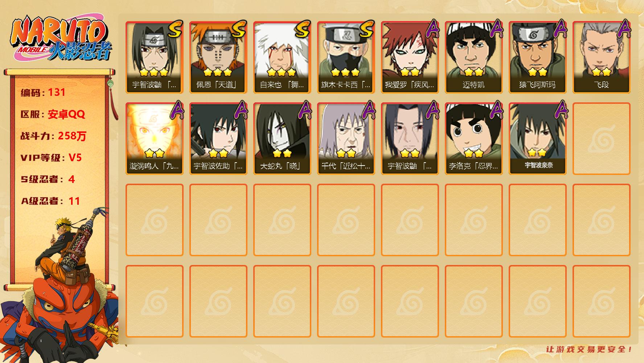
Task: Open the 大蛇丸「晓」 ninja card
Action: click(x=282, y=139)
